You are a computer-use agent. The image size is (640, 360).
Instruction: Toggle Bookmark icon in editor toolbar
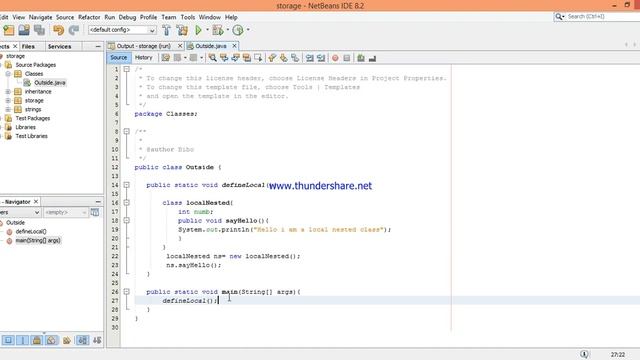(295, 58)
